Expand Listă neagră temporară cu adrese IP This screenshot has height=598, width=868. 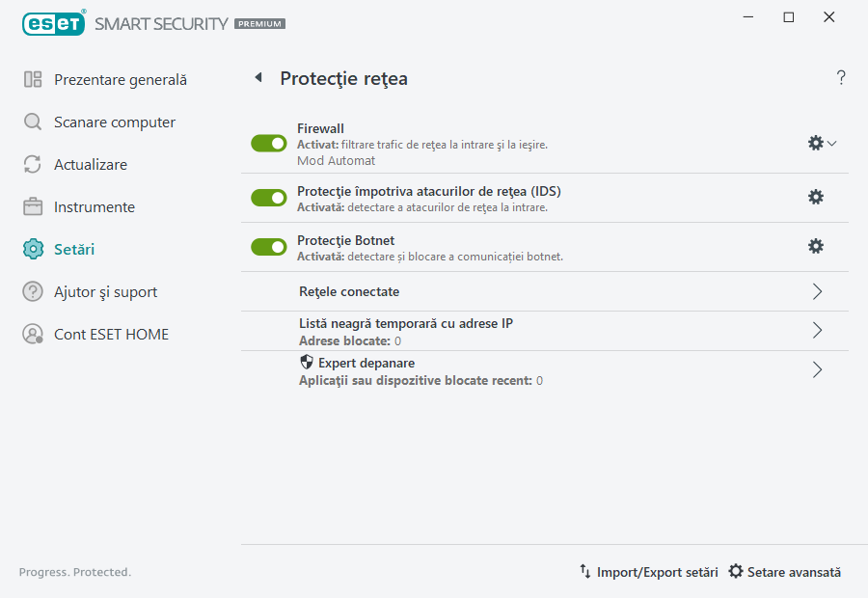pos(817,331)
